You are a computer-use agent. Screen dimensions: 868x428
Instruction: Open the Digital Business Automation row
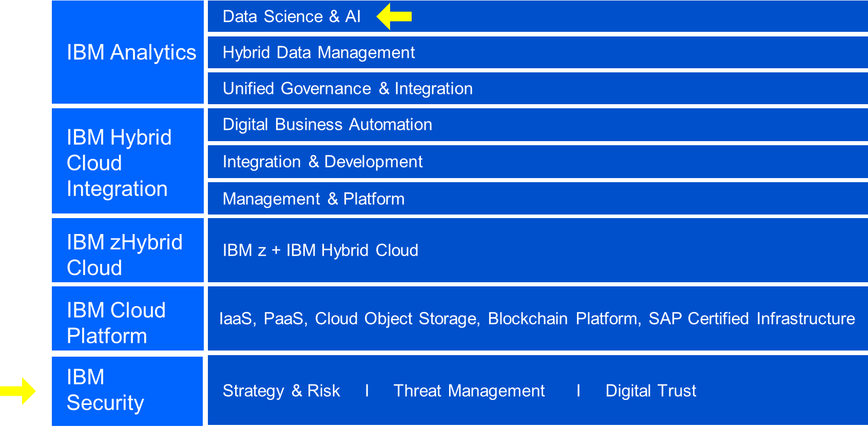537,125
